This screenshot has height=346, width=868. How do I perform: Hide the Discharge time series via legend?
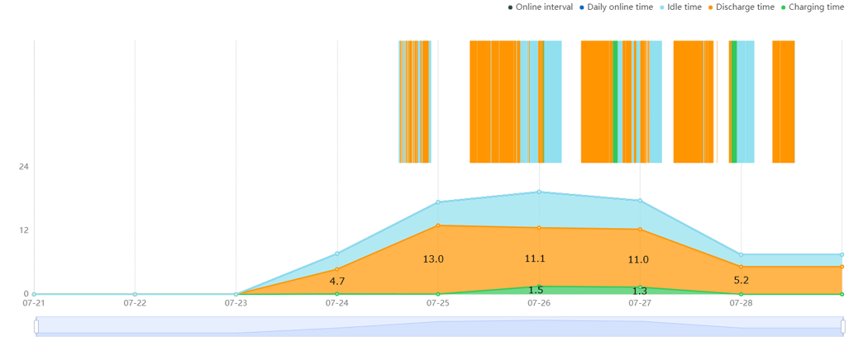coord(742,7)
